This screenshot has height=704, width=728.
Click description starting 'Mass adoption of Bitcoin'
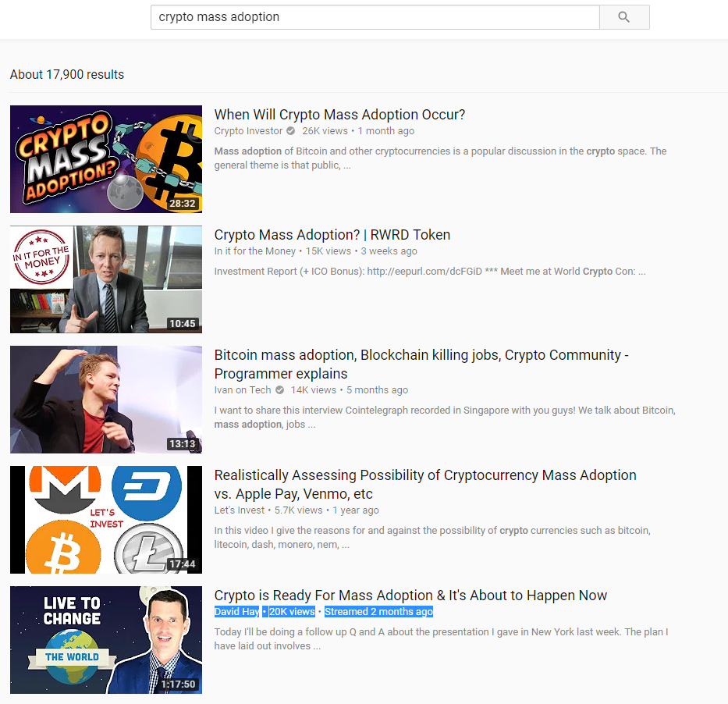[x=440, y=158]
